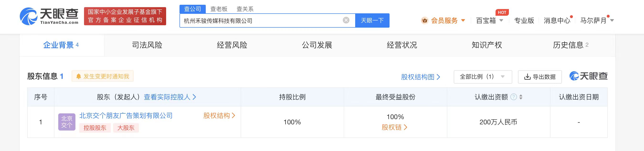Screen dimensions: 644x151
Task: Click the TianYanCha logo in header
Action: (x=49, y=16)
